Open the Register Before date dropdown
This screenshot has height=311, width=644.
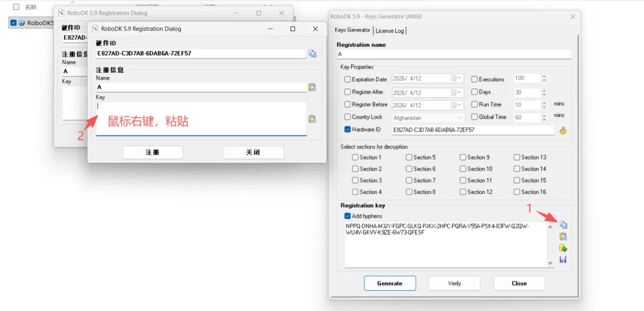pos(456,105)
